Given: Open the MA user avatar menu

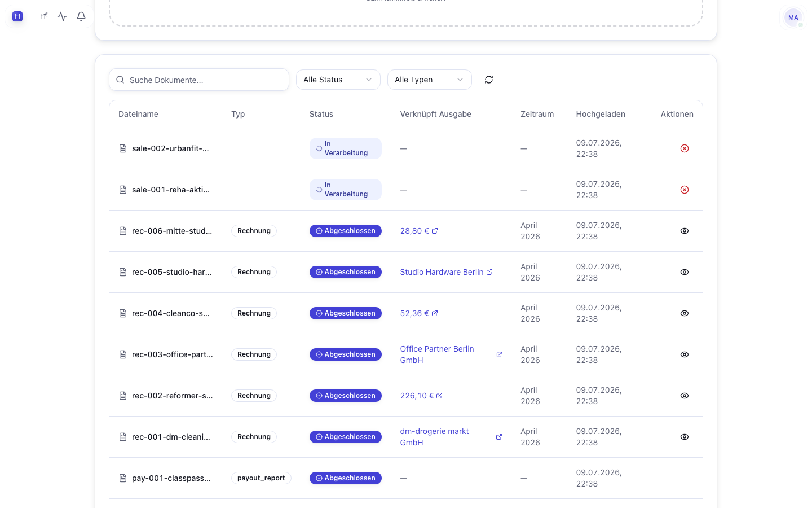Looking at the screenshot, I should coord(793,17).
